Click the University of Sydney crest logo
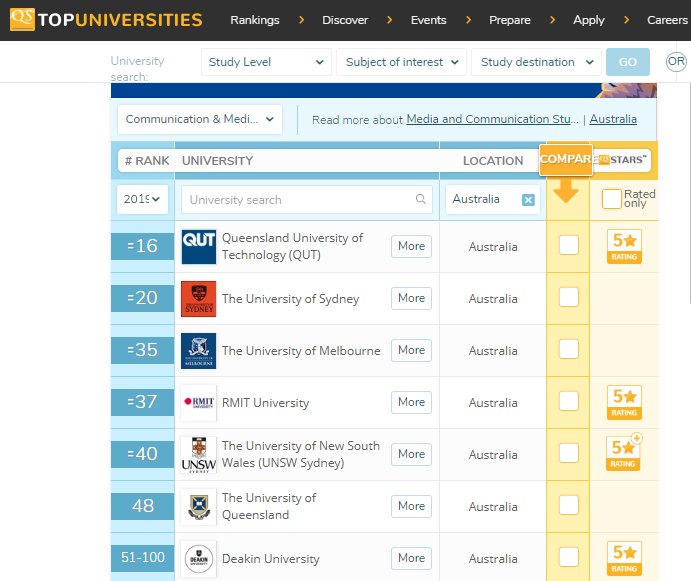 tap(198, 298)
